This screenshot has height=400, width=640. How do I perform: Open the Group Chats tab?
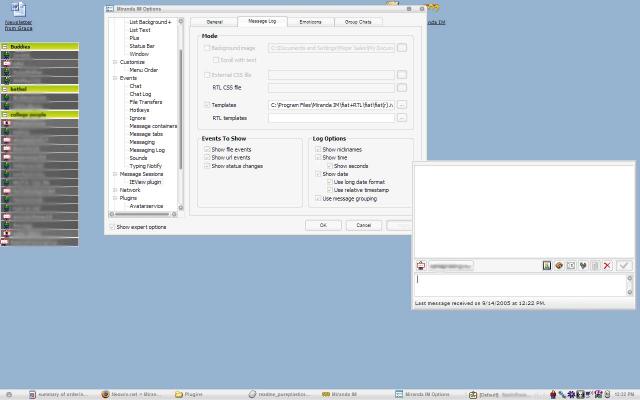358,22
